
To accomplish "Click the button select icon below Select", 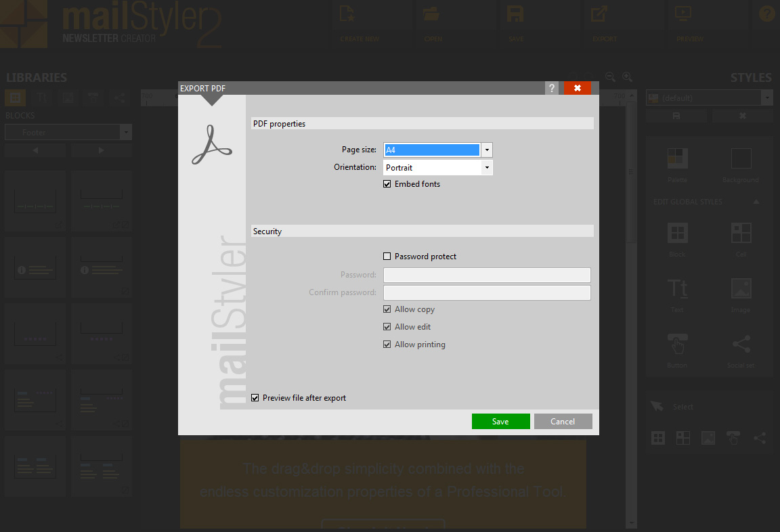I will [733, 438].
